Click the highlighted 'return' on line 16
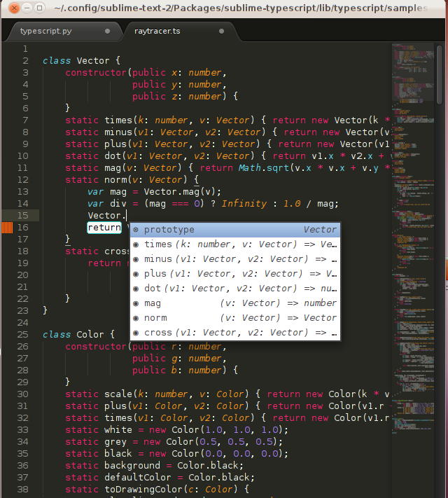This screenshot has width=448, height=498. pos(104,228)
